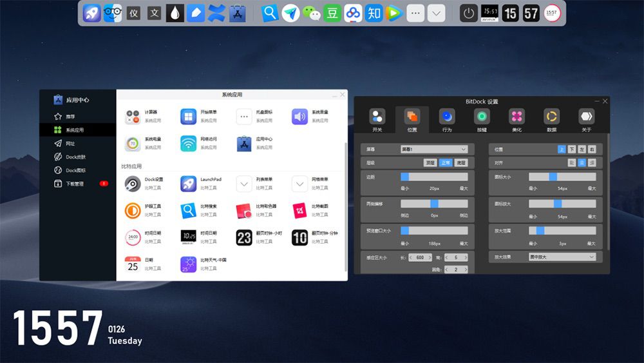This screenshot has height=363, width=644.
Task: Click the app center list scrollbar
Action: [x=345, y=207]
